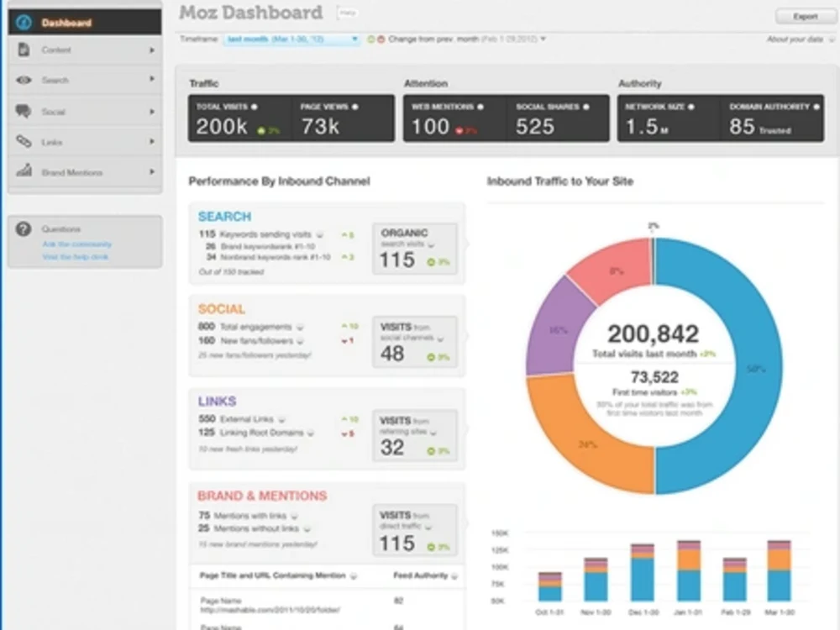This screenshot has width=840, height=630.
Task: Click info icon beside Linking Root Domains
Action: coord(311,433)
